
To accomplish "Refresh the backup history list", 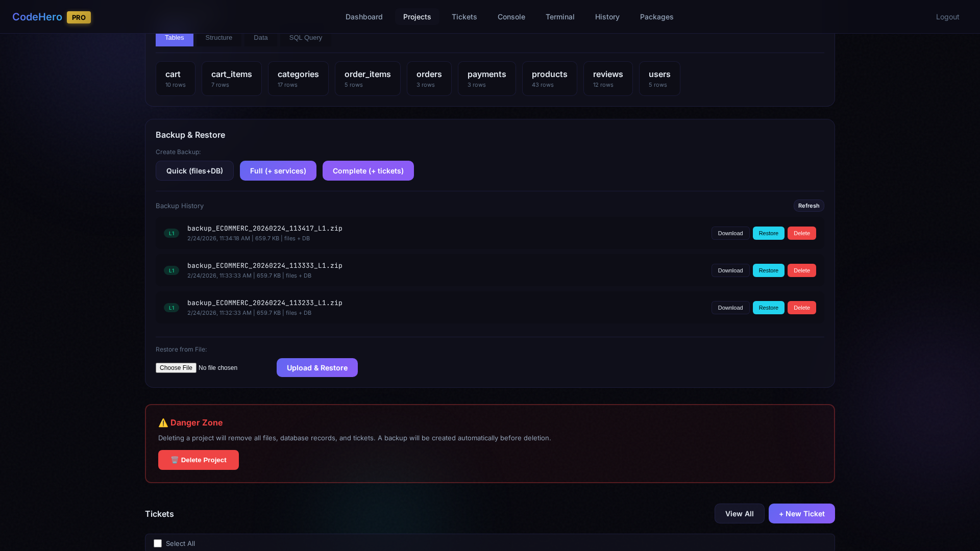I will [x=808, y=206].
